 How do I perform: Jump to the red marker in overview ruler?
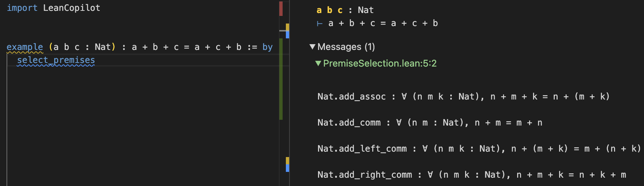tap(281, 9)
